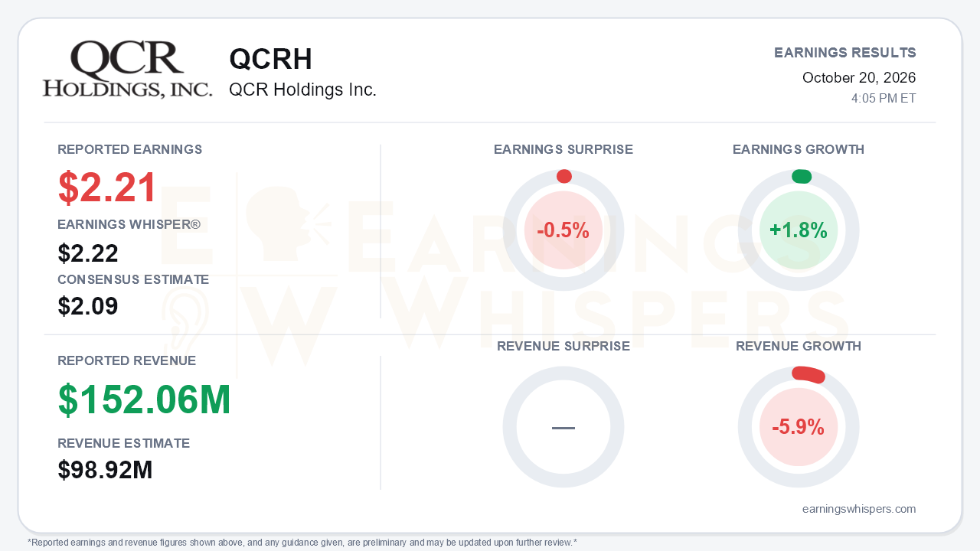Select the EARNINGS GROWTH heading
Screen dimensions: 980x551
(x=799, y=149)
